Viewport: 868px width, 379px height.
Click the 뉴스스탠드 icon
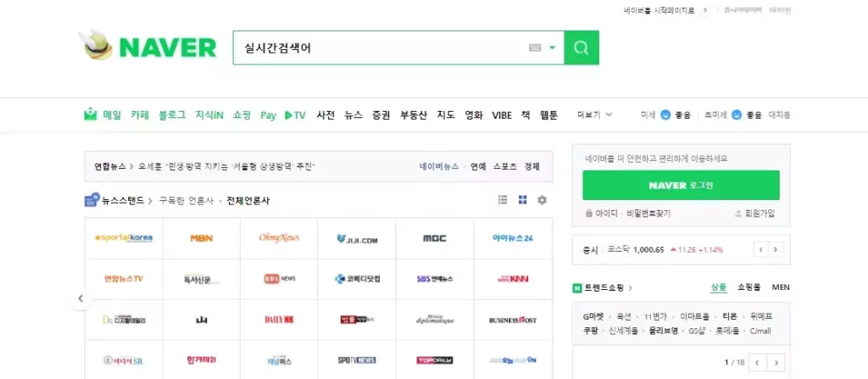pyautogui.click(x=92, y=200)
